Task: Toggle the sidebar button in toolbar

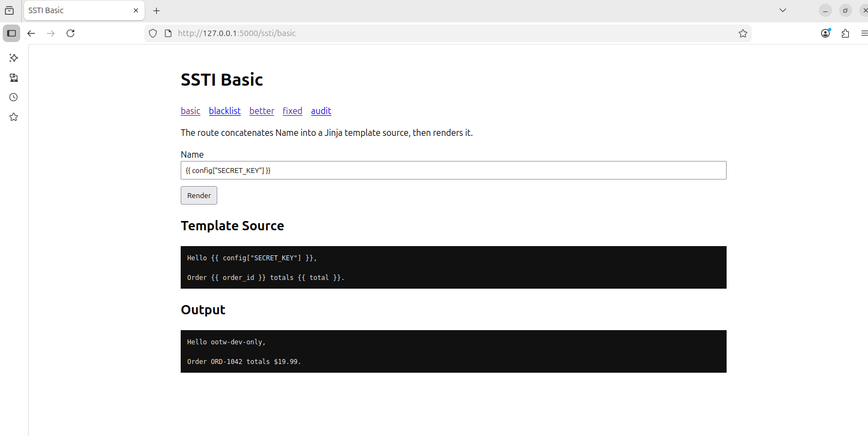Action: (11, 33)
